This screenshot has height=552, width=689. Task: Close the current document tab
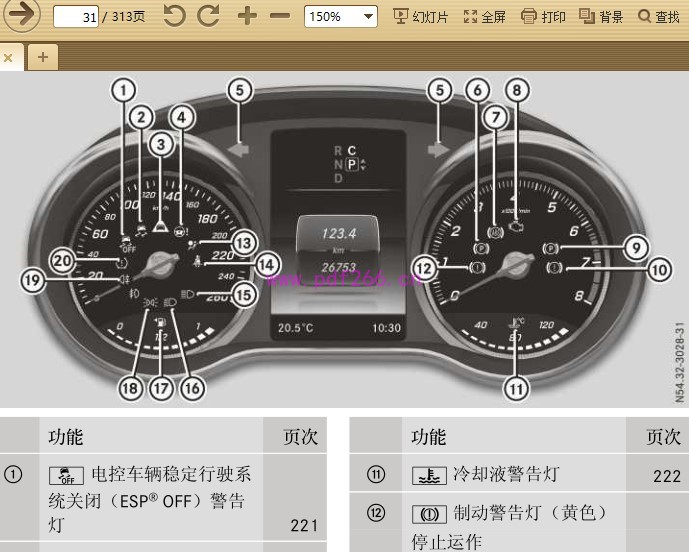tap(8, 58)
